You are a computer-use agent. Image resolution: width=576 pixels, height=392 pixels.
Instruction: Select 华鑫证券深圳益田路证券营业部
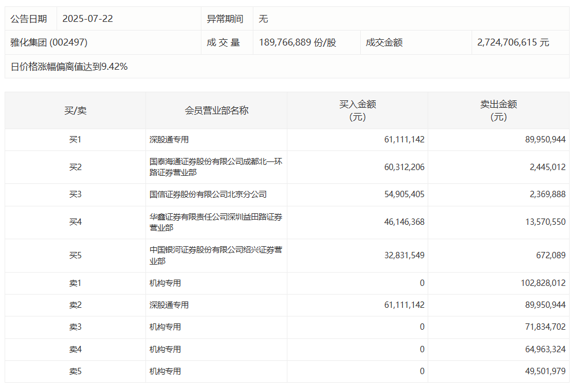coord(216,223)
